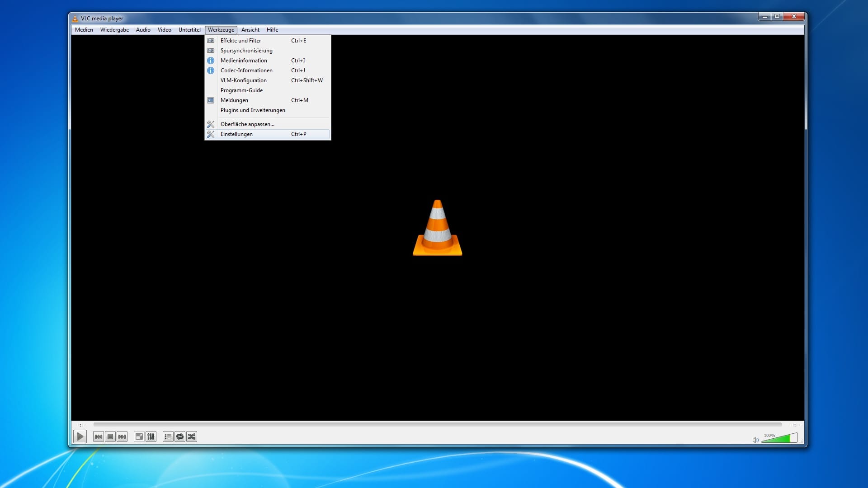Open the Hilfe menu
This screenshot has height=488, width=868.
[x=272, y=30]
